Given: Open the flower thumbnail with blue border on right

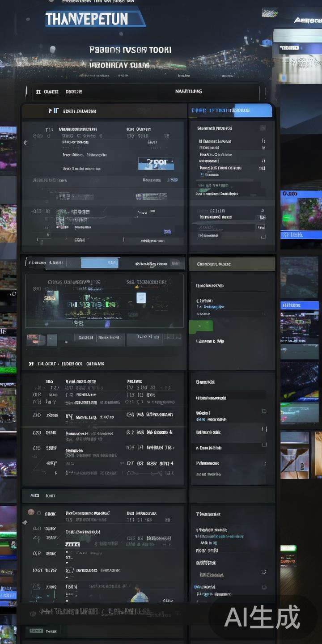Looking at the screenshot, I should click(x=301, y=215).
